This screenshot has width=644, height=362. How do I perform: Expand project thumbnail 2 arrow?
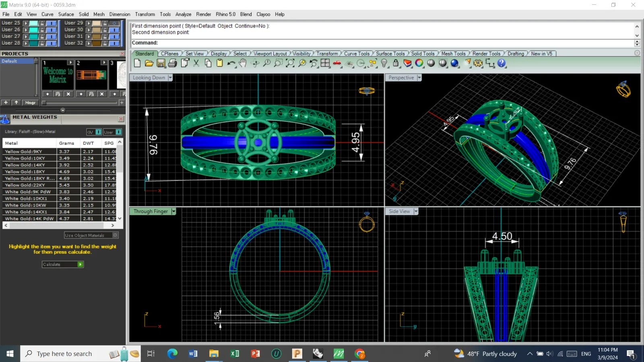click(104, 62)
